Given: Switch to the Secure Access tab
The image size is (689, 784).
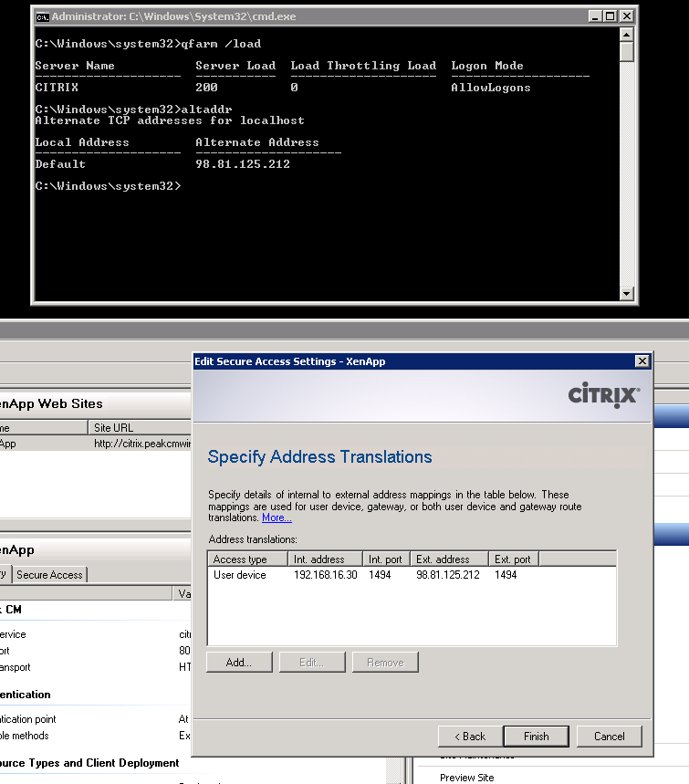Looking at the screenshot, I should click(x=49, y=575).
